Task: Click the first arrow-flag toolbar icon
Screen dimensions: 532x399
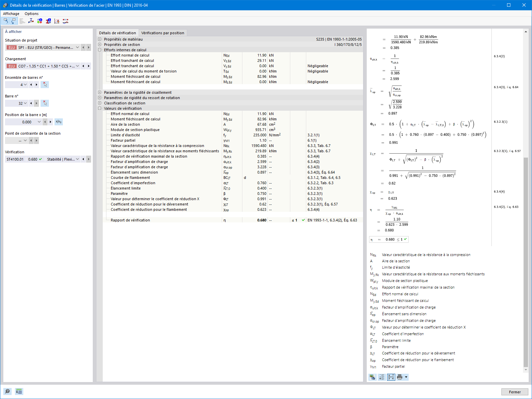Action: [5, 21]
